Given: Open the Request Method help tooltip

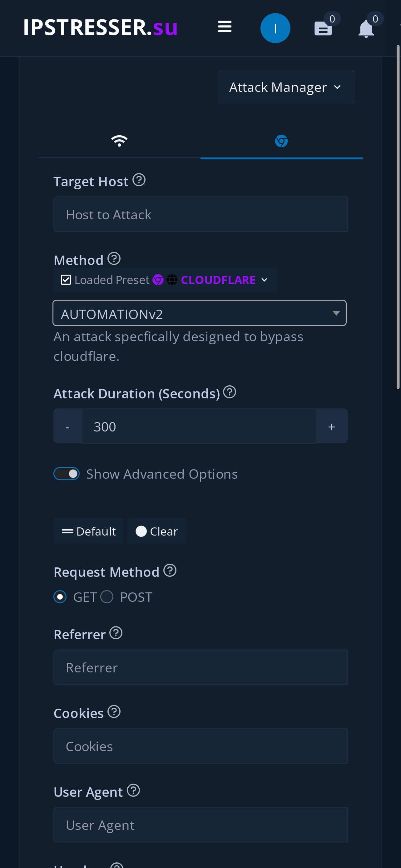Looking at the screenshot, I should 170,570.
